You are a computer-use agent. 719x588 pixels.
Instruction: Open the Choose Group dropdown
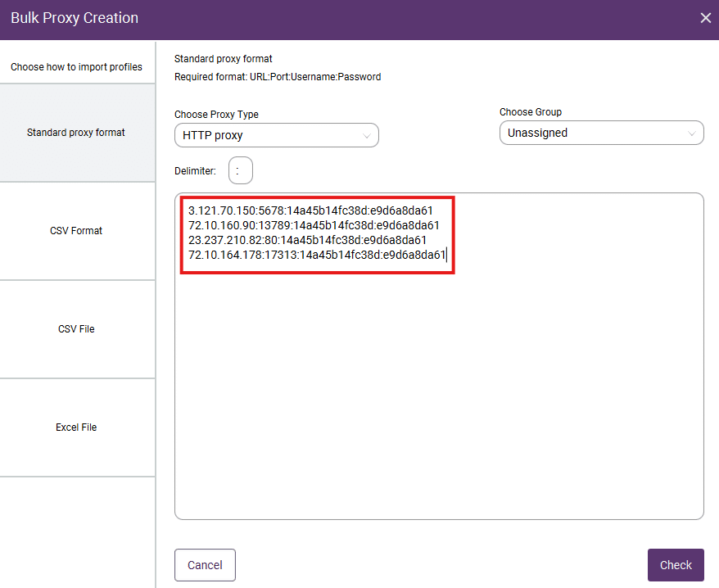(601, 132)
